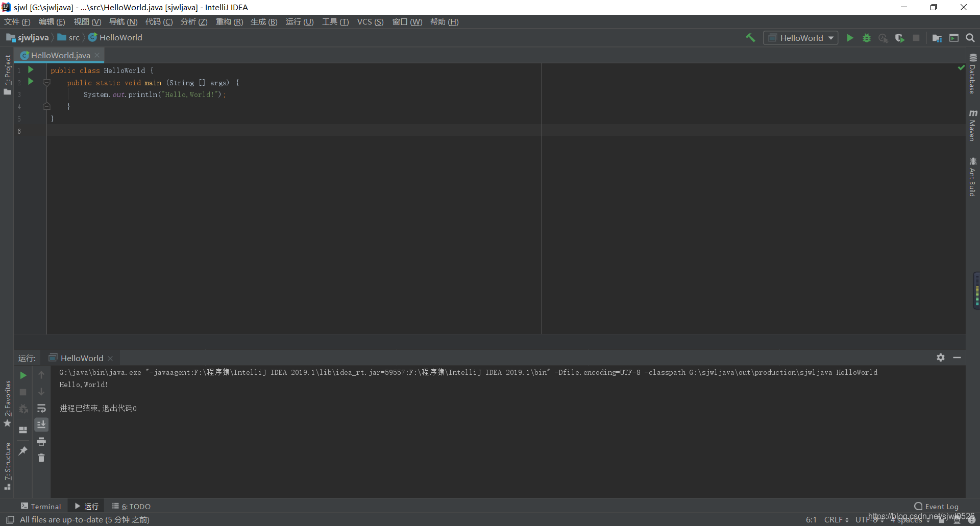Click the restore layout icon in Run panel

coord(23,430)
